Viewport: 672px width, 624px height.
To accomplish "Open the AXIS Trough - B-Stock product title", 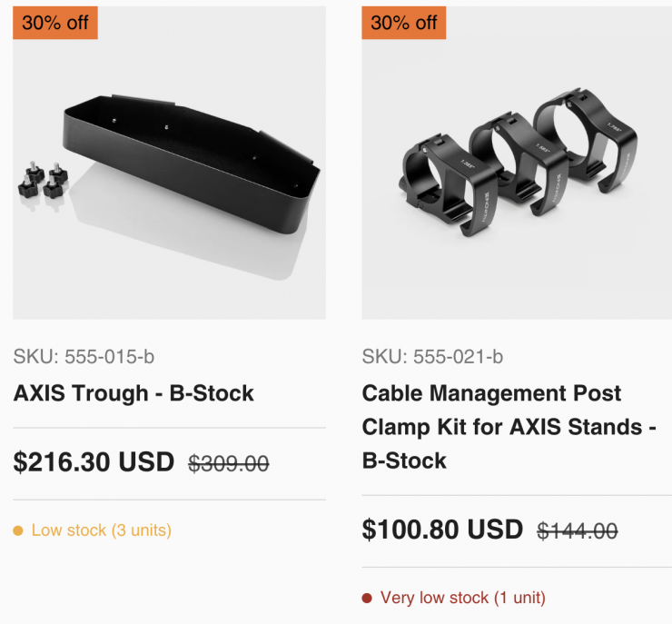I will coord(133,393).
